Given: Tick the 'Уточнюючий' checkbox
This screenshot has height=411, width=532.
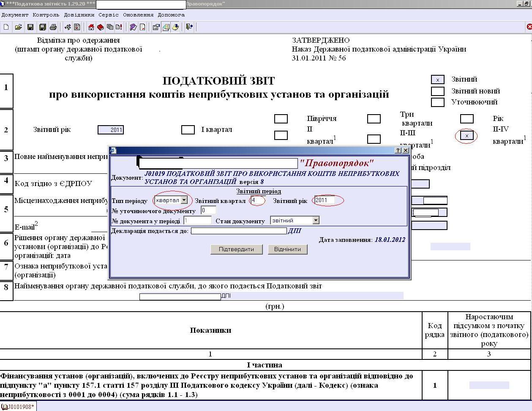Looking at the screenshot, I should pos(437,102).
